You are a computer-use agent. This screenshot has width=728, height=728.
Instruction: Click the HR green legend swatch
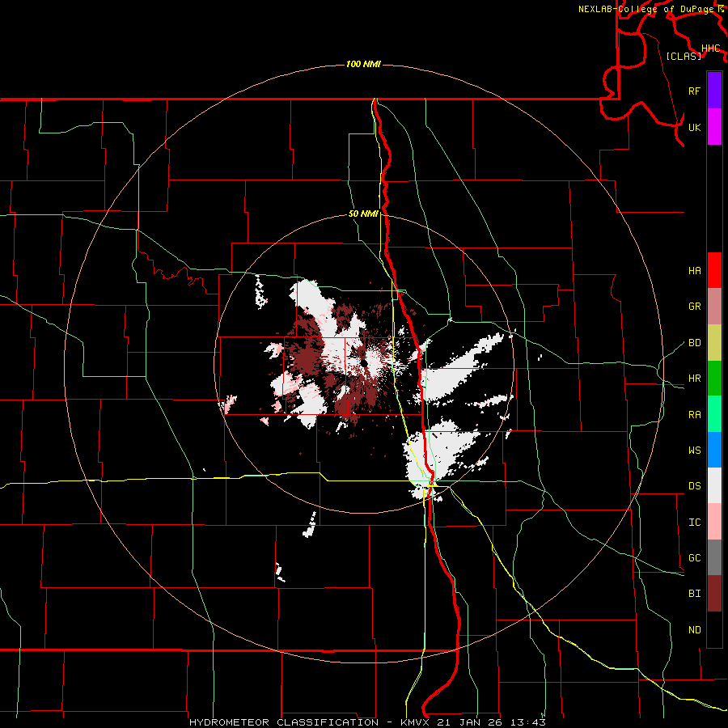click(x=714, y=379)
